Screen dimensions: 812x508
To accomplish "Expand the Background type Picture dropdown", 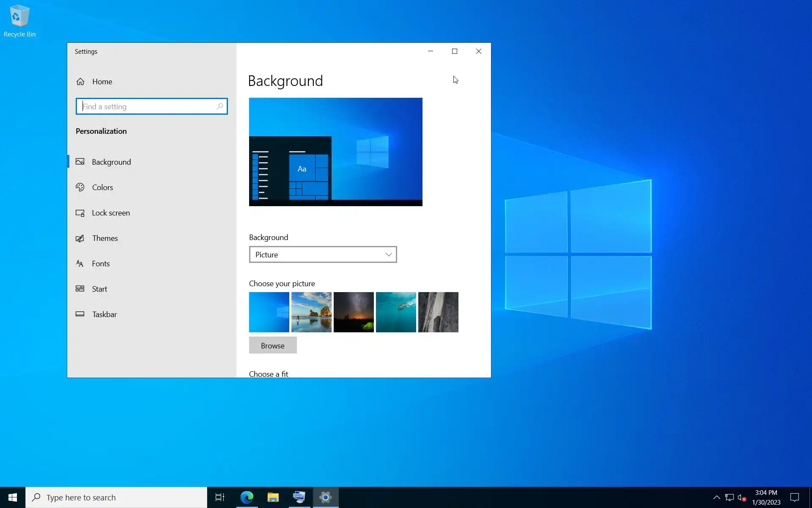I will (323, 254).
